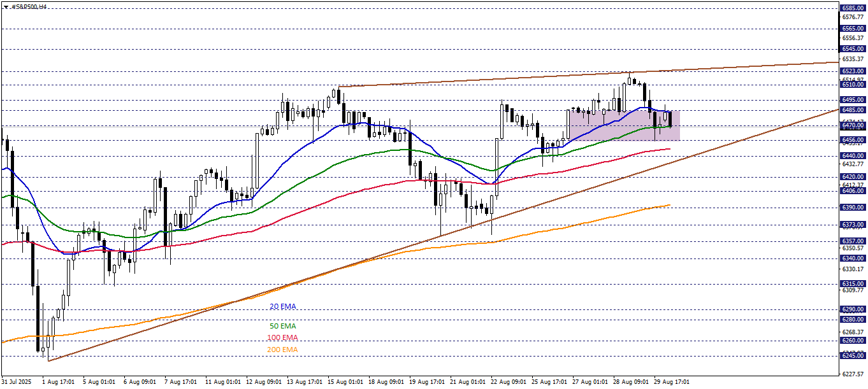Image resolution: width=868 pixels, height=389 pixels.
Task: Click the 5 Aug 01:01 time label
Action: [99, 382]
